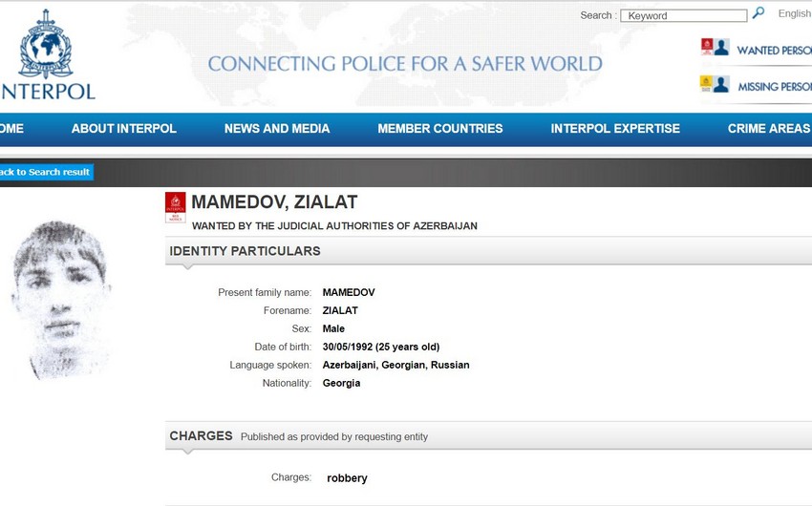Open the English language selector
Screen dimensions: 812x506
(x=795, y=14)
